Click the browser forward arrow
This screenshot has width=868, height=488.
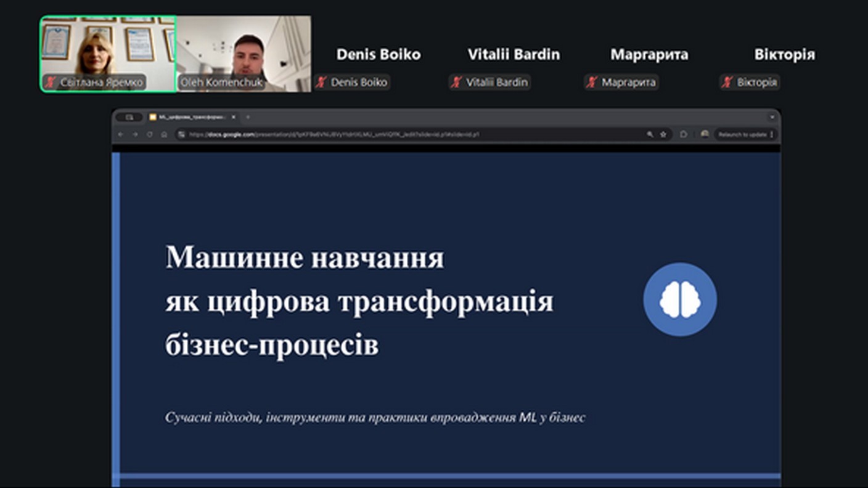click(x=135, y=134)
